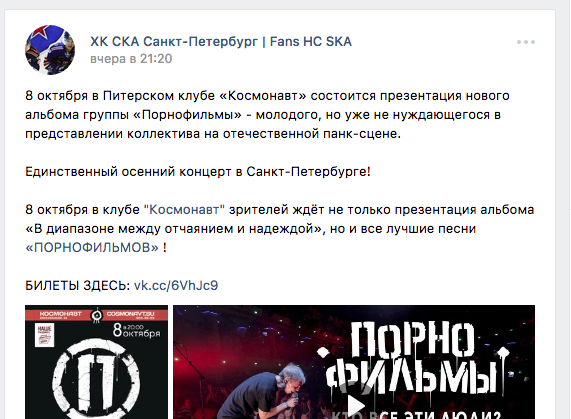Click the round Космонавт emblem in the poster header

tap(96, 315)
